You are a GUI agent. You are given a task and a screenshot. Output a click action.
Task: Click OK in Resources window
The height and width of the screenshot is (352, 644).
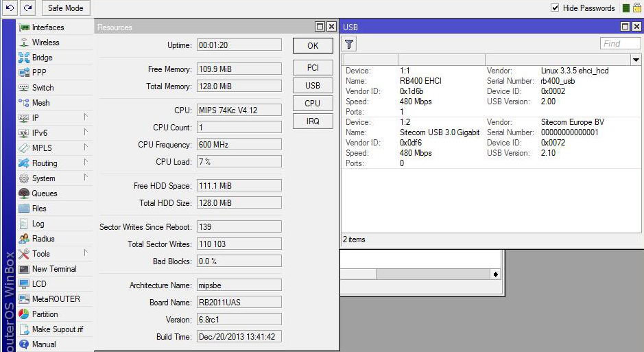pos(313,45)
